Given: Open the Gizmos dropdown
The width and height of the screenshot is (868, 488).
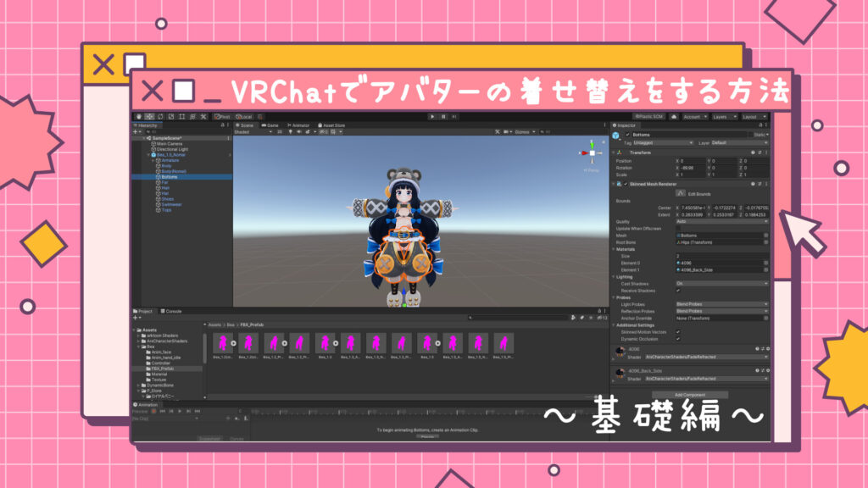Looking at the screenshot, I should [x=524, y=132].
